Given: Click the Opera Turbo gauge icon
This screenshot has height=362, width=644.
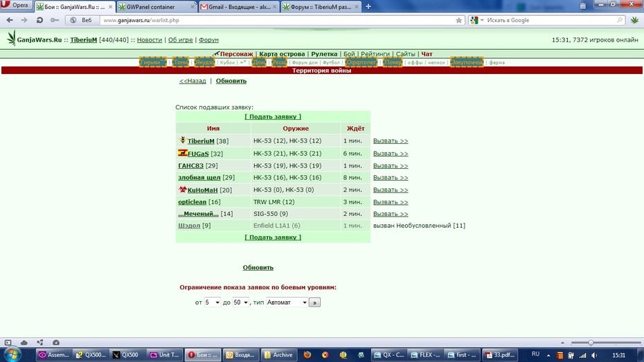Looking at the screenshot, I should coord(56,343).
